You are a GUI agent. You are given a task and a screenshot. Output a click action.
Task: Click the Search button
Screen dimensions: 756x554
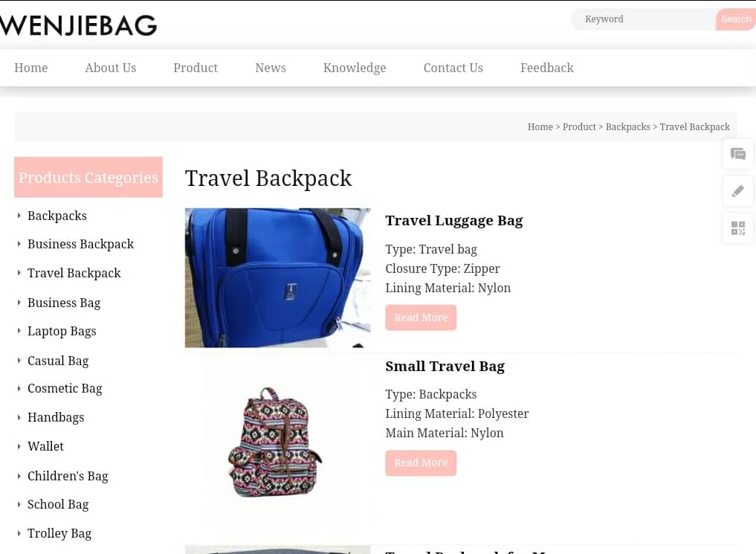pos(736,19)
